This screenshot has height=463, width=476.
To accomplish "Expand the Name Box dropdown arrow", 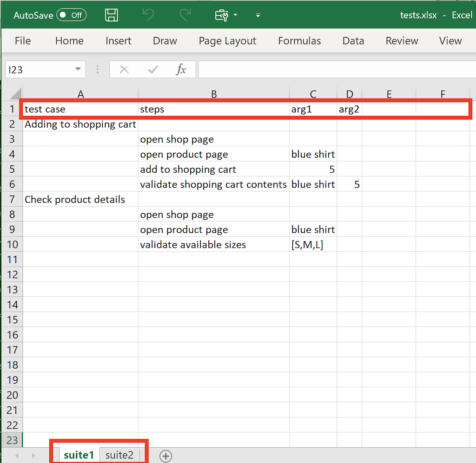I will (x=78, y=70).
